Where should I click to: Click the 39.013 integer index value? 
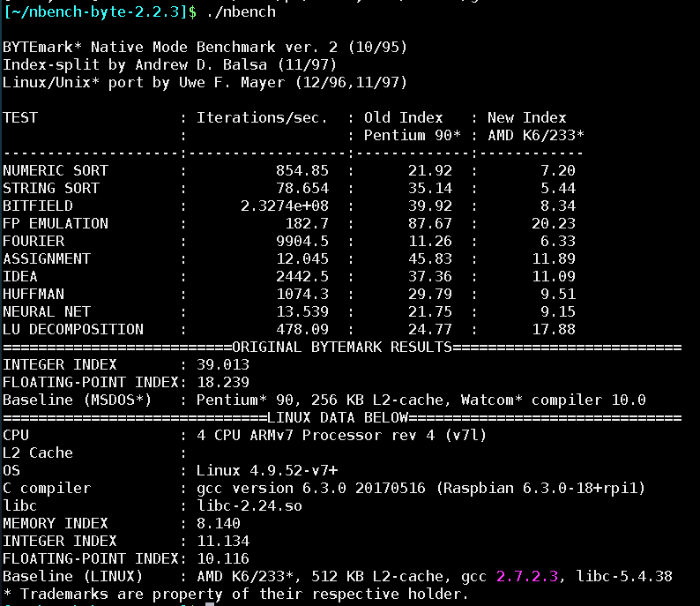coord(223,365)
